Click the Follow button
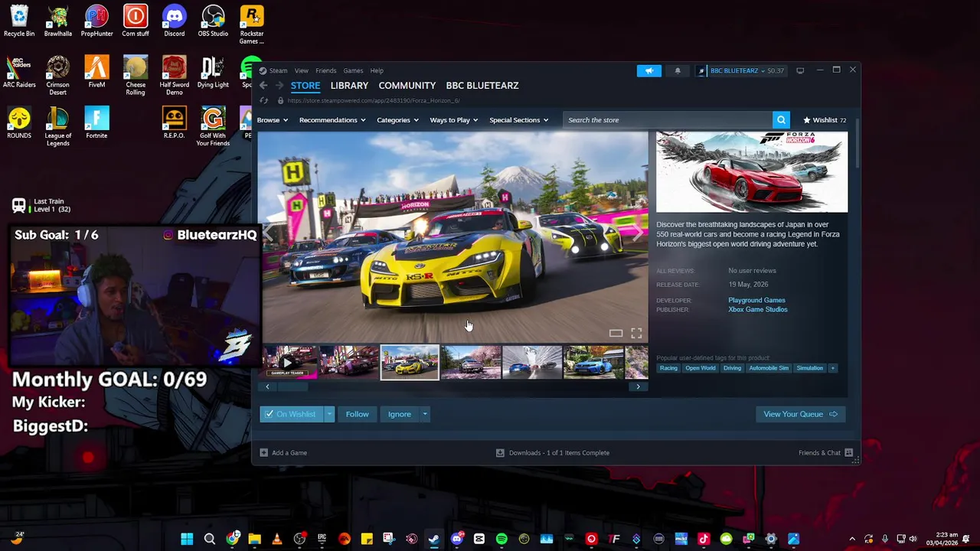 (x=357, y=414)
